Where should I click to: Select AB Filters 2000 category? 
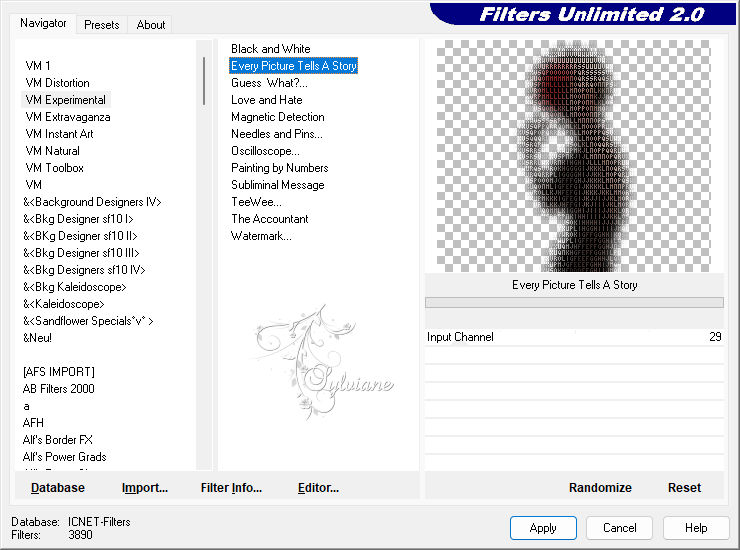59,389
